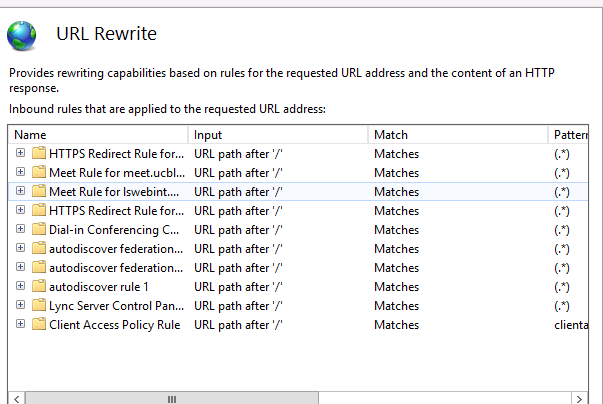Screen dimensions: 603x404
Task: Click the URL Rewrite globe icon
Action: (23, 35)
